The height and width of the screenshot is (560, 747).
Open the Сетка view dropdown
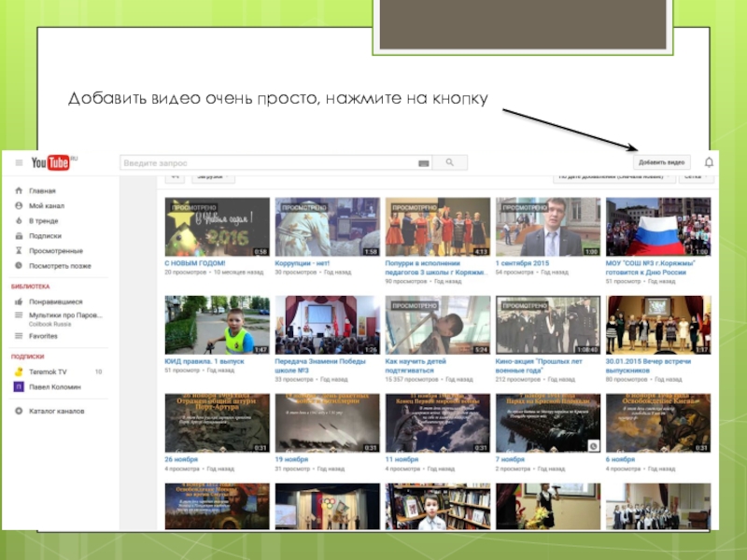click(696, 177)
